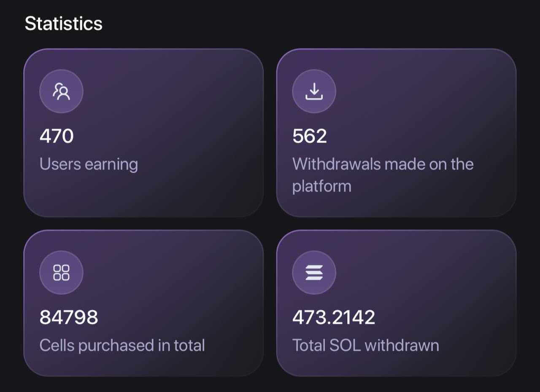Open the Withdrawals statistics card
Screen dimensions: 540x392
(396, 133)
